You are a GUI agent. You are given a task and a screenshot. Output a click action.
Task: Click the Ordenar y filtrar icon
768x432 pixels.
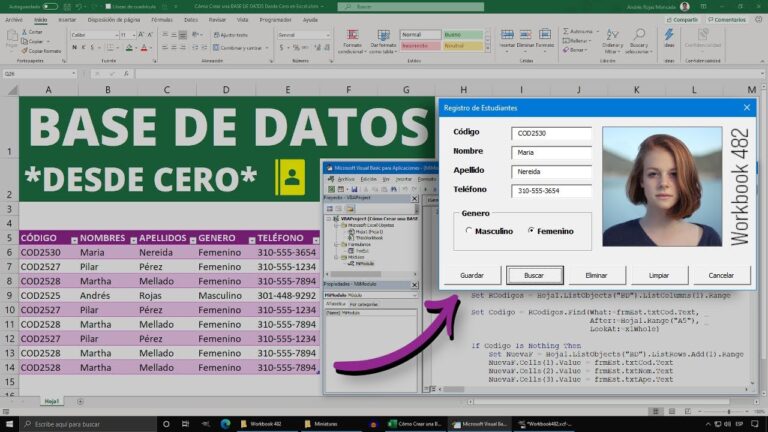point(612,35)
